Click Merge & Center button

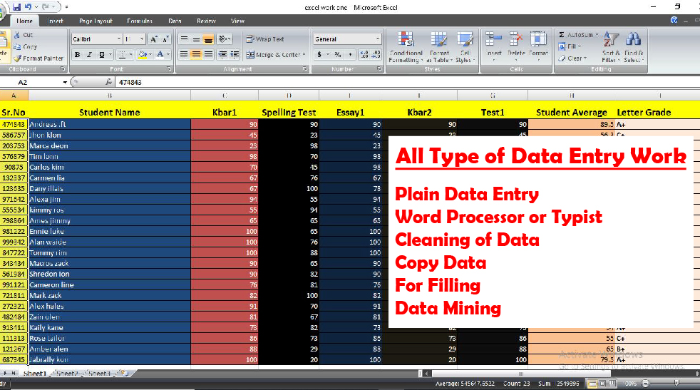coord(275,54)
